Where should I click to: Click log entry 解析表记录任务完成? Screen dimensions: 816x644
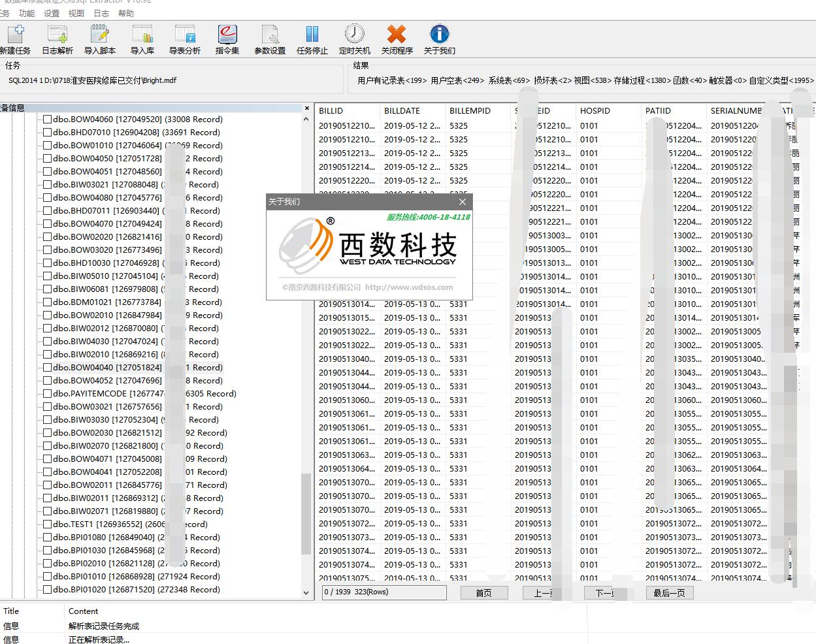[104, 626]
